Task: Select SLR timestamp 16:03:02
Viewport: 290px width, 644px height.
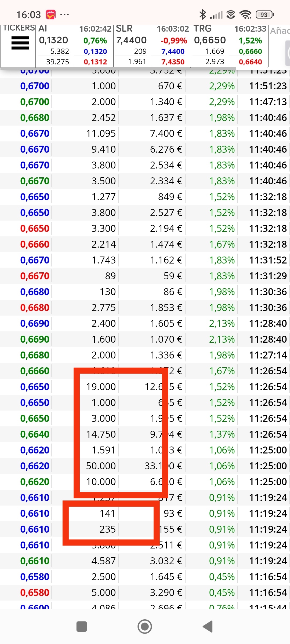Action: tap(173, 29)
